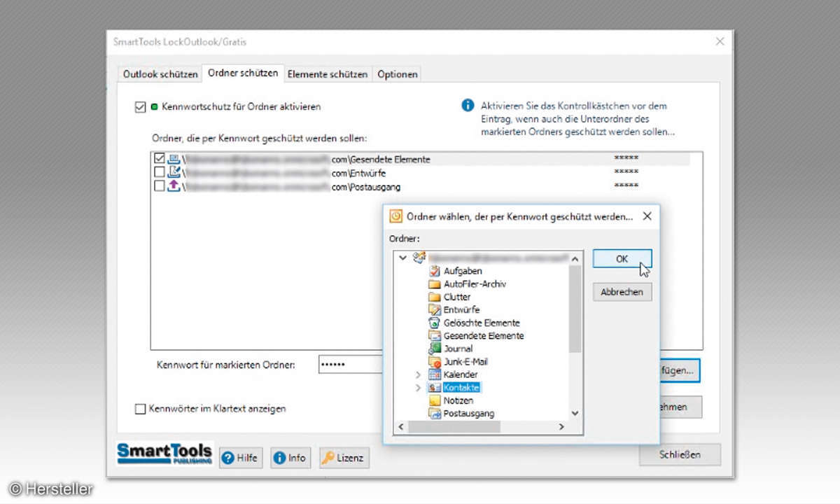
Task: Click the Postausgang icon in folder tree
Action: (435, 413)
